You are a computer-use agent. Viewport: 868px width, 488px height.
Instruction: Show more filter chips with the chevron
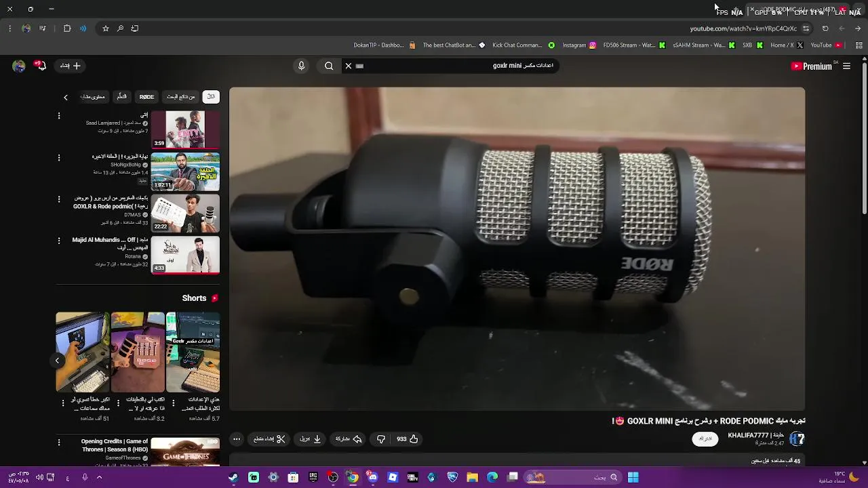[66, 97]
